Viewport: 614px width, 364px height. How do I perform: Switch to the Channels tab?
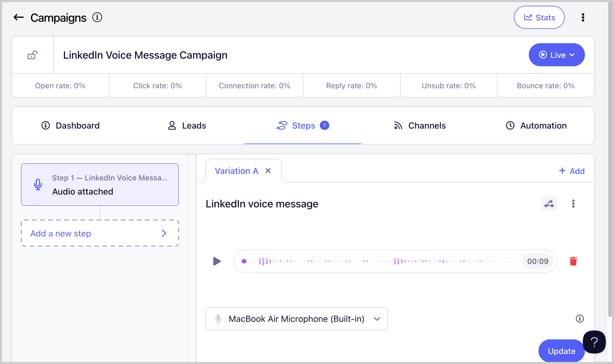(x=419, y=126)
